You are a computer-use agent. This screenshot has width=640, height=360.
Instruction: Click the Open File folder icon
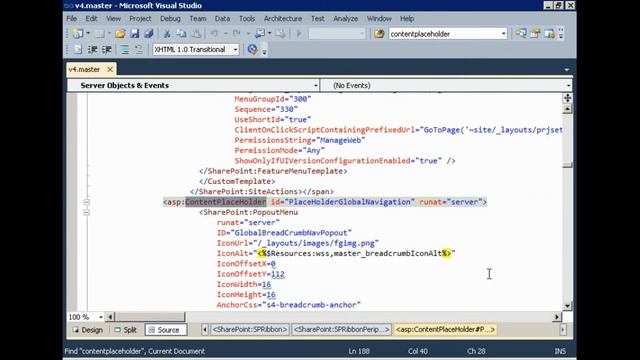(120, 34)
